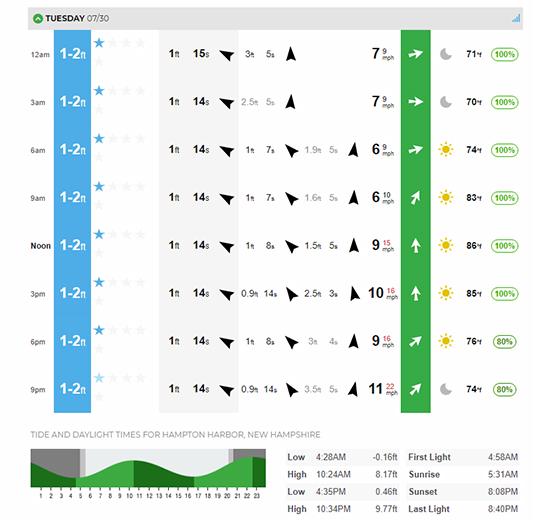Viewport: 533px width, 522px height.
Task: Click the 80% probability badge at 6pm
Action: (504, 342)
